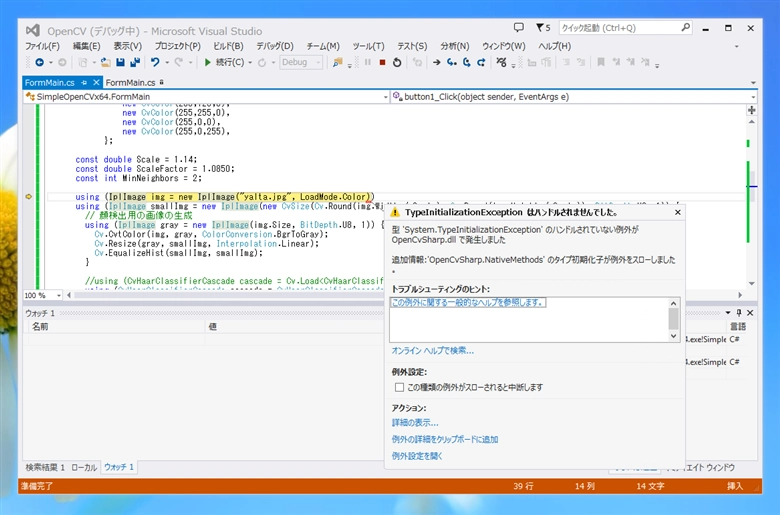Image resolution: width=780 pixels, height=515 pixels.
Task: Expand the open-tabs list dropdown arrow
Action: pos(753,83)
